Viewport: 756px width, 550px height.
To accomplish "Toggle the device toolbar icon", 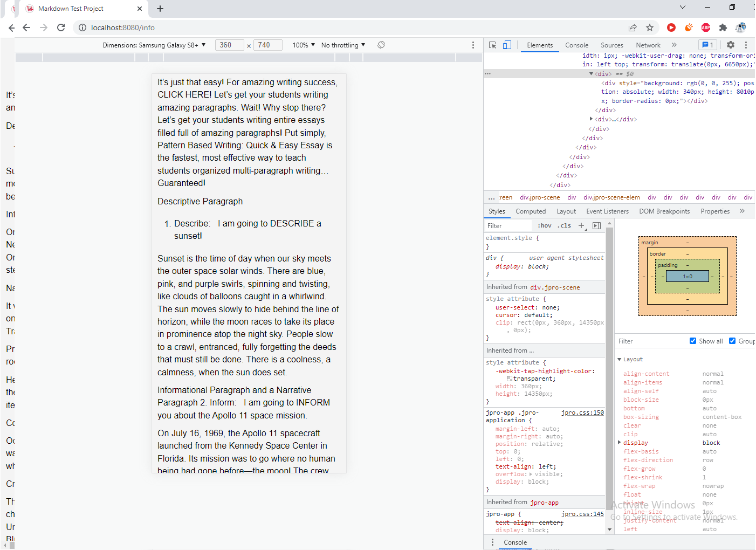I will pyautogui.click(x=507, y=45).
